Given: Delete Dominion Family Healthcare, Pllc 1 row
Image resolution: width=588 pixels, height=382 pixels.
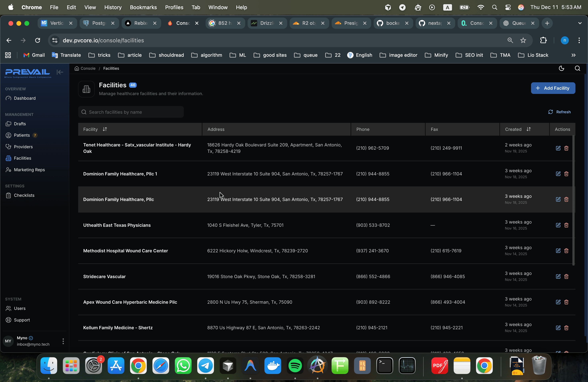Looking at the screenshot, I should click(x=566, y=174).
